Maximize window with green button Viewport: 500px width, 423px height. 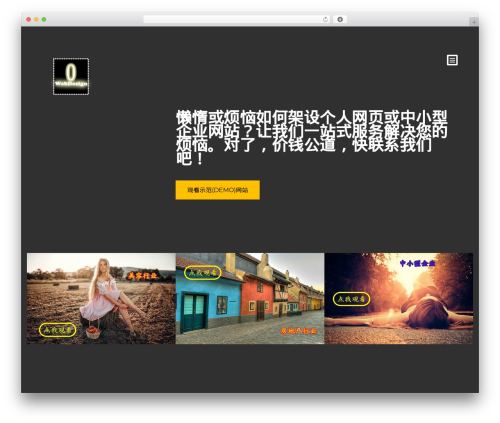[x=44, y=19]
